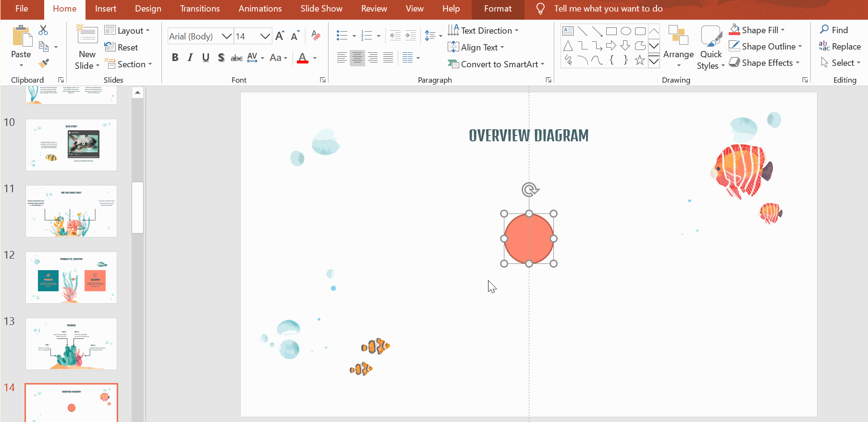Switch to the Insert tab
This screenshot has height=422, width=868.
click(x=105, y=9)
